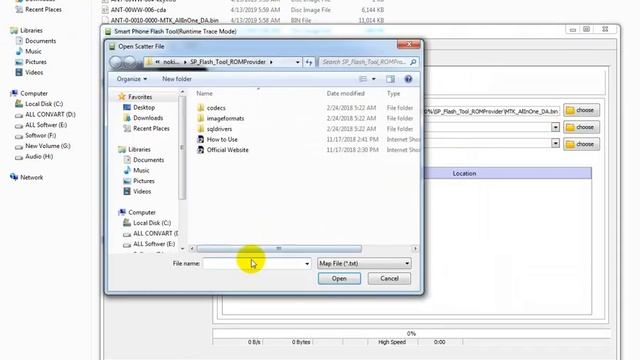Screen dimensions: 640x360
Task: Open Music in Explorer's left pane
Action: pyautogui.click(x=33, y=51)
